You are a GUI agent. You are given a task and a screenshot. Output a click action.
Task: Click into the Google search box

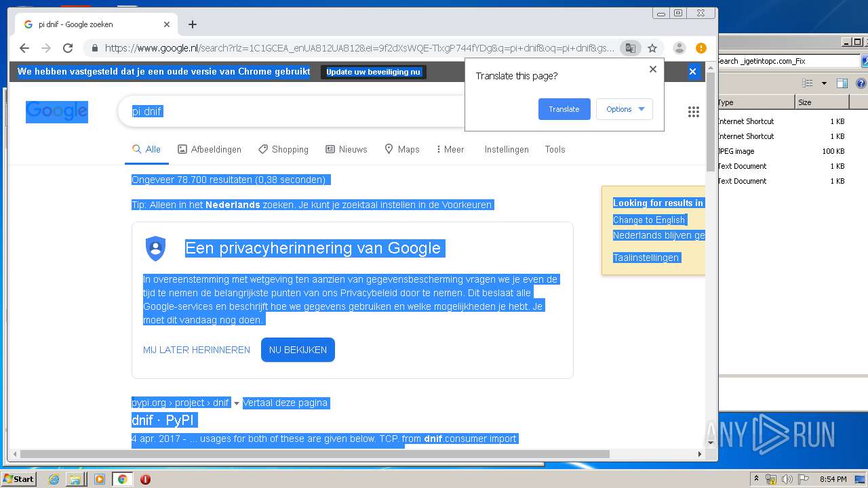[292, 111]
